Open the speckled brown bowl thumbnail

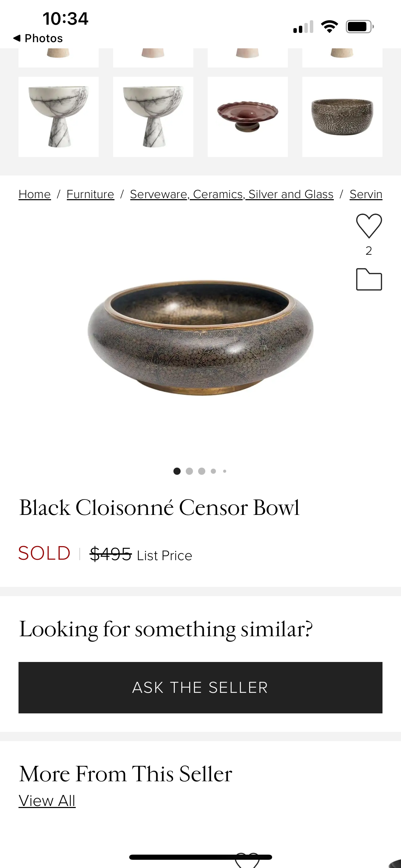coord(342,117)
